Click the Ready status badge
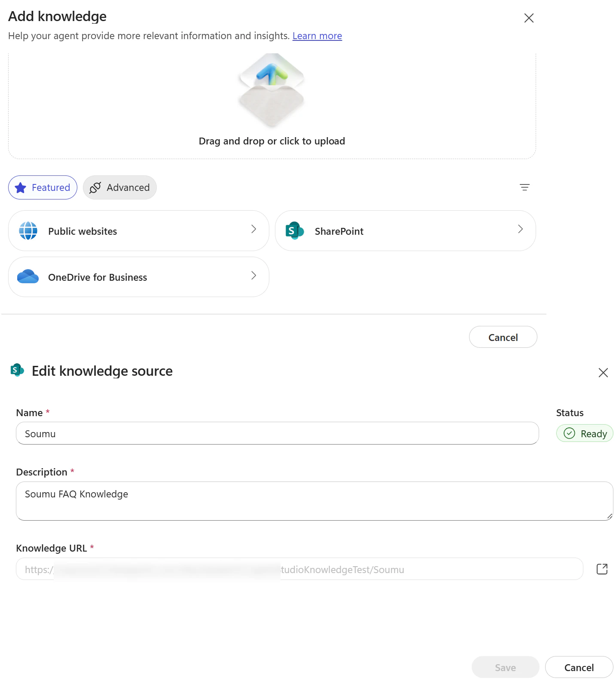This screenshot has height=687, width=616. coord(585,433)
